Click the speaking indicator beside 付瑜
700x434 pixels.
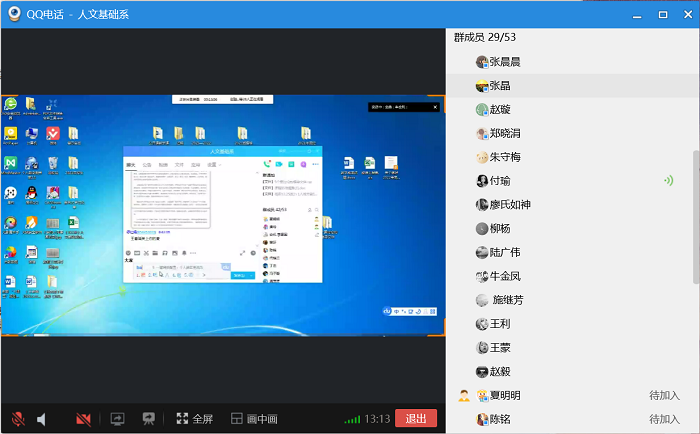coord(668,181)
